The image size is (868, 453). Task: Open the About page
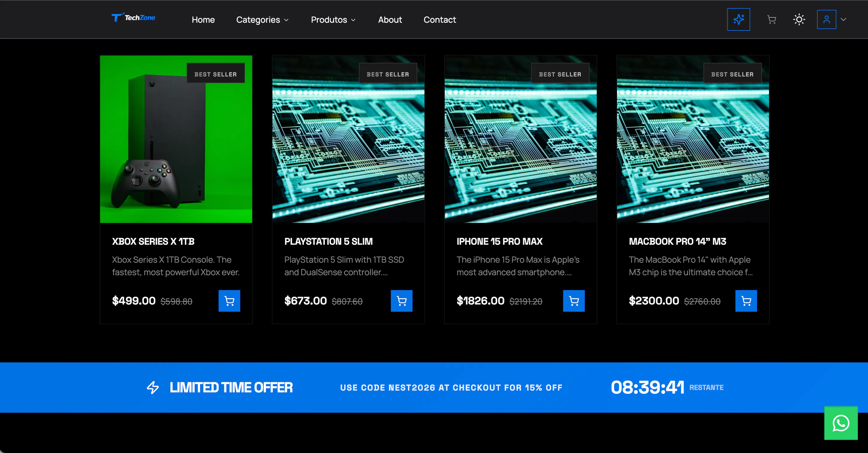coord(390,20)
